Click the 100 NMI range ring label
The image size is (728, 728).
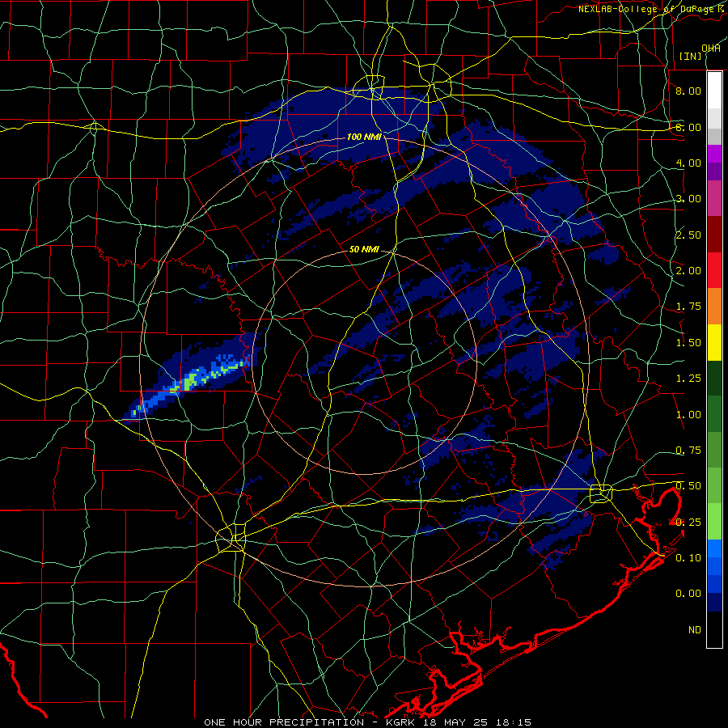click(x=364, y=137)
